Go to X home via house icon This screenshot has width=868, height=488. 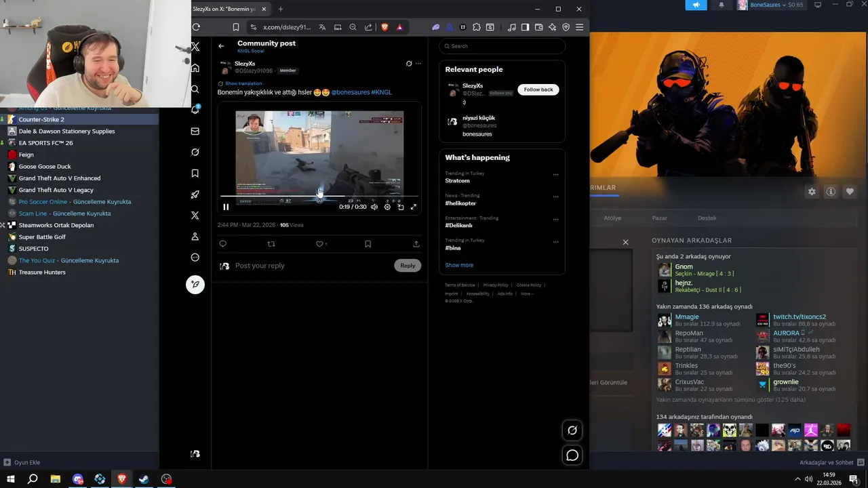tap(195, 68)
